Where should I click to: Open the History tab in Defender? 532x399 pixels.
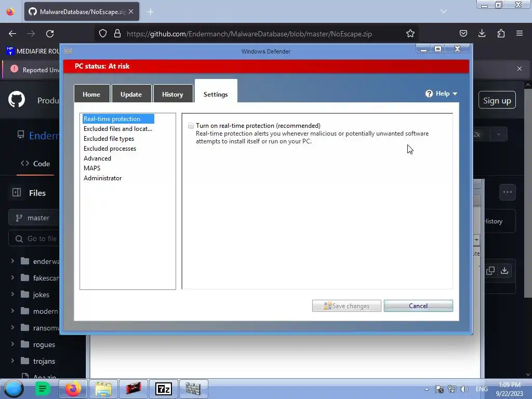172,94
